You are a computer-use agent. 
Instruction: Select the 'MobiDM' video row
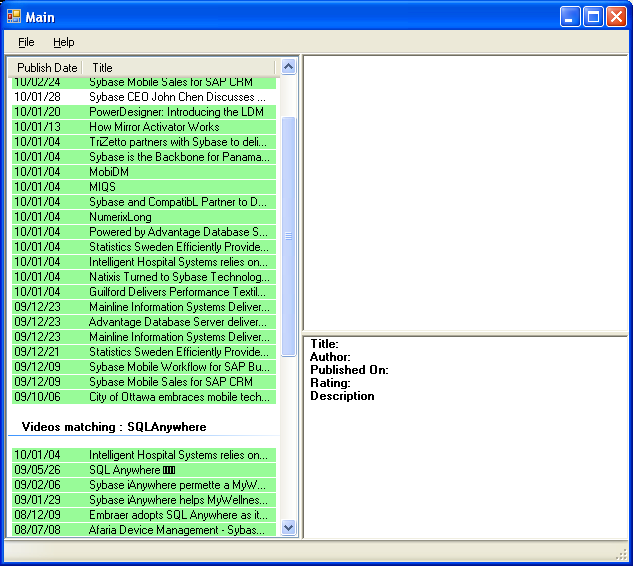tap(144, 172)
